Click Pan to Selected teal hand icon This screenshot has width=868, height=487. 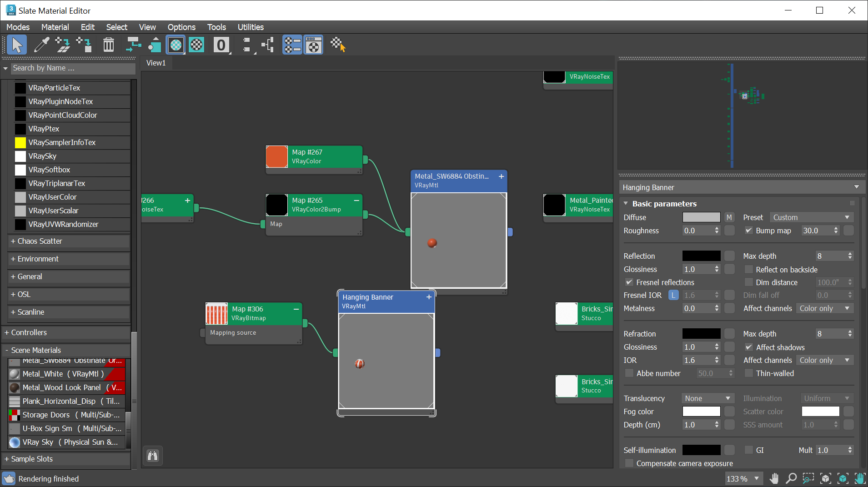click(x=859, y=478)
